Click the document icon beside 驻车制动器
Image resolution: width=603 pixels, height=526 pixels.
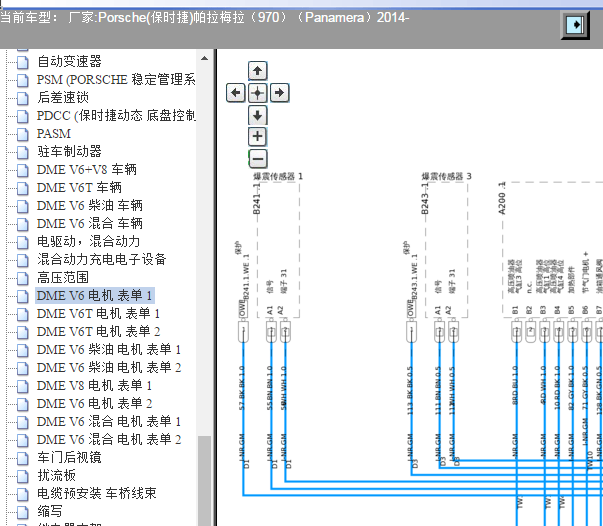(x=22, y=152)
